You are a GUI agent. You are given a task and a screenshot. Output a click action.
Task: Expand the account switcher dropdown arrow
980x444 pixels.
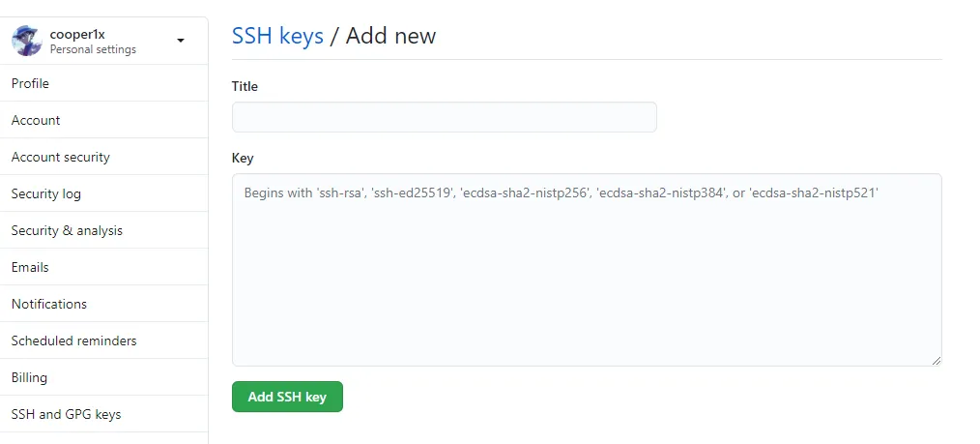point(181,41)
